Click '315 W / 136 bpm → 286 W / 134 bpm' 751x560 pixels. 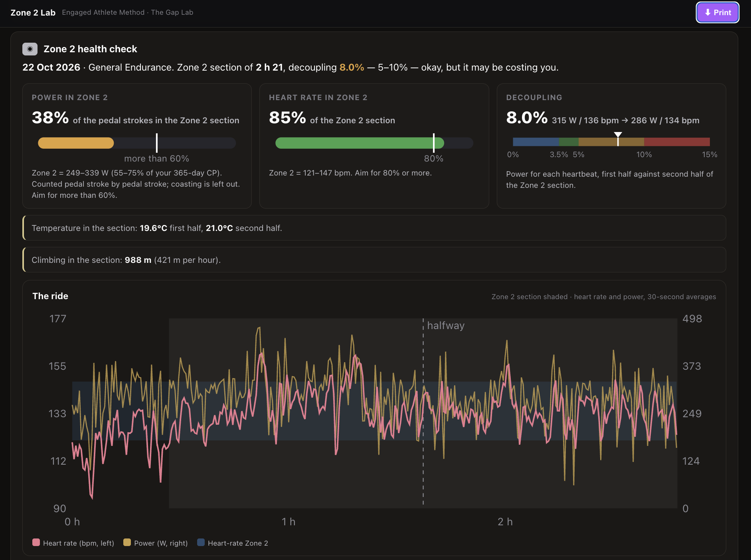[x=625, y=120]
